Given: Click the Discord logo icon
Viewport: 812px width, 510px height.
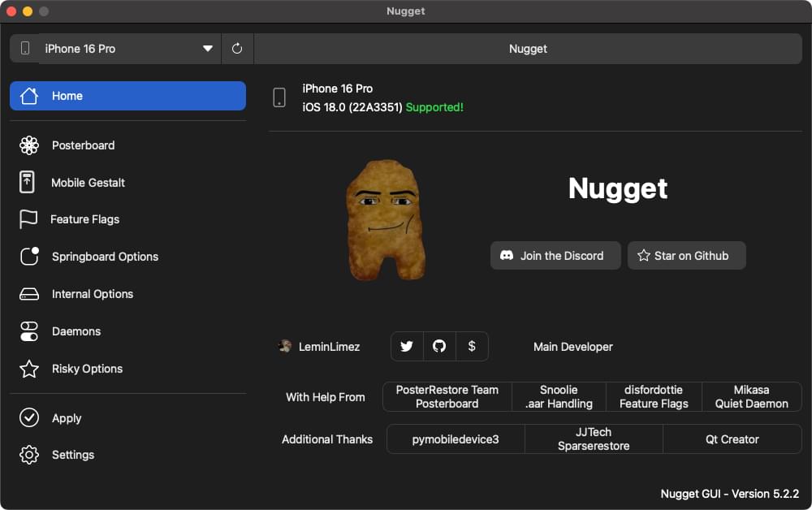Looking at the screenshot, I should coord(507,255).
